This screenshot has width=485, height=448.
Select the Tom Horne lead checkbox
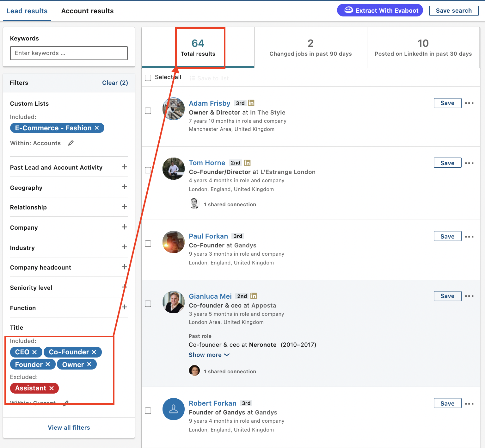tap(148, 170)
